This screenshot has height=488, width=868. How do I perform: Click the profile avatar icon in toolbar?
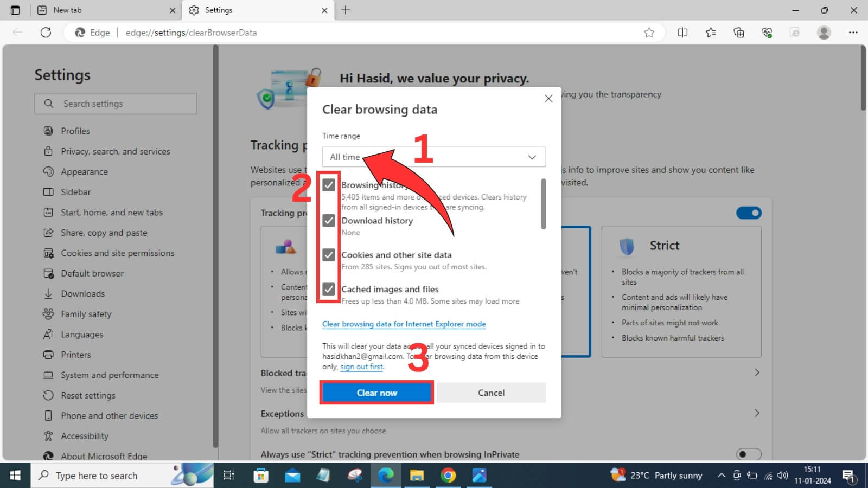tap(824, 33)
